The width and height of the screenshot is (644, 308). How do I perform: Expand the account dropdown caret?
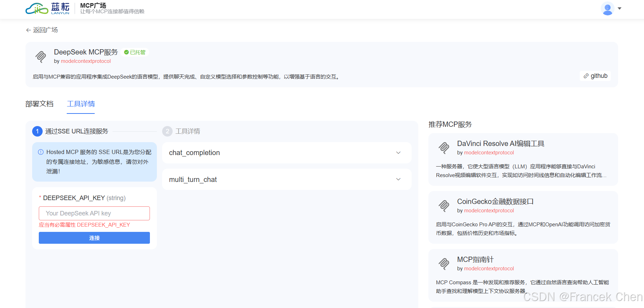(620, 8)
